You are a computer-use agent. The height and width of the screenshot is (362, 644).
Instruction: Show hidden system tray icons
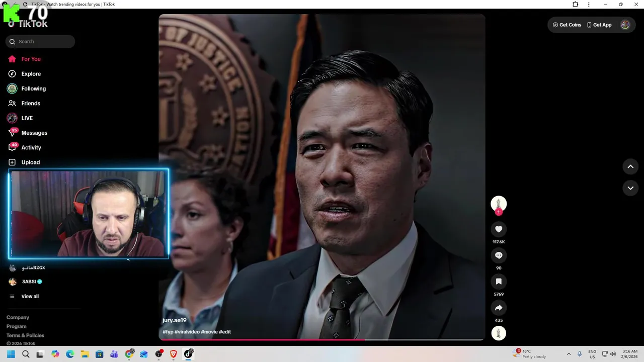(x=569, y=354)
